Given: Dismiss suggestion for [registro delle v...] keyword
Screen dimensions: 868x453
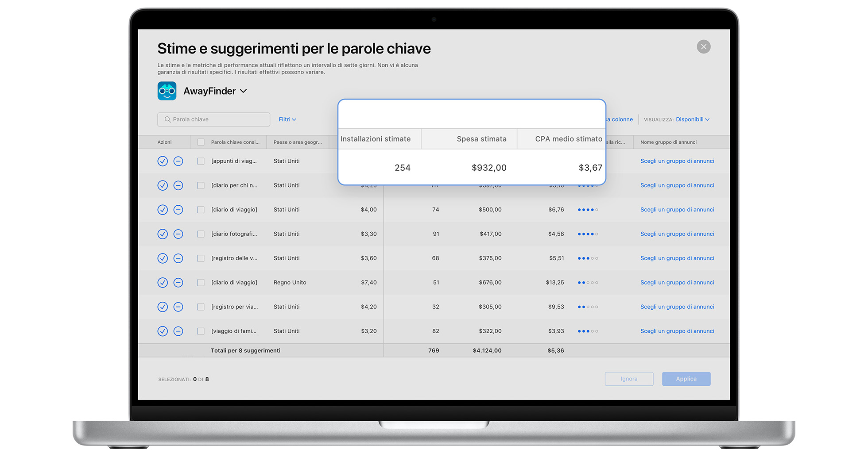Looking at the screenshot, I should [178, 258].
